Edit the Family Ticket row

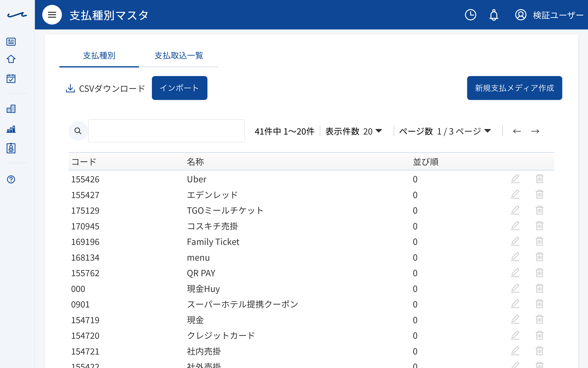(x=515, y=241)
